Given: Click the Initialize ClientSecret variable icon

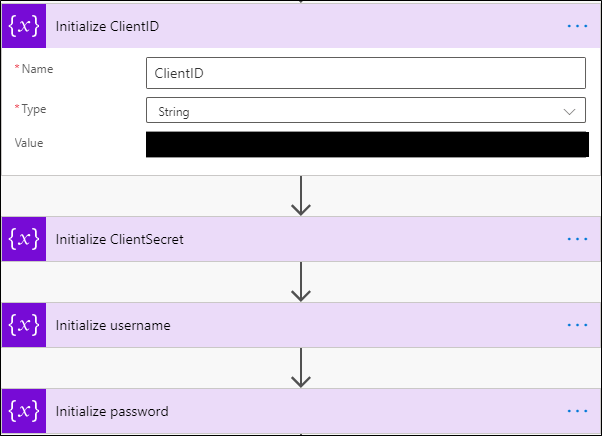Looking at the screenshot, I should coord(24,239).
